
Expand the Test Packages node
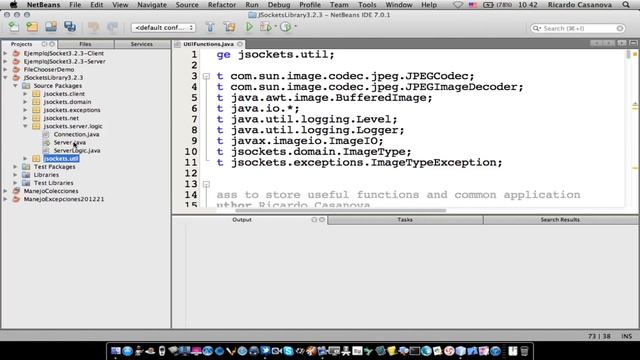coord(15,167)
